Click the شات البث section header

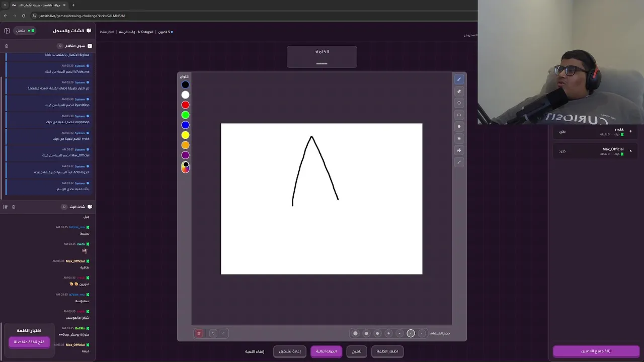(77, 207)
